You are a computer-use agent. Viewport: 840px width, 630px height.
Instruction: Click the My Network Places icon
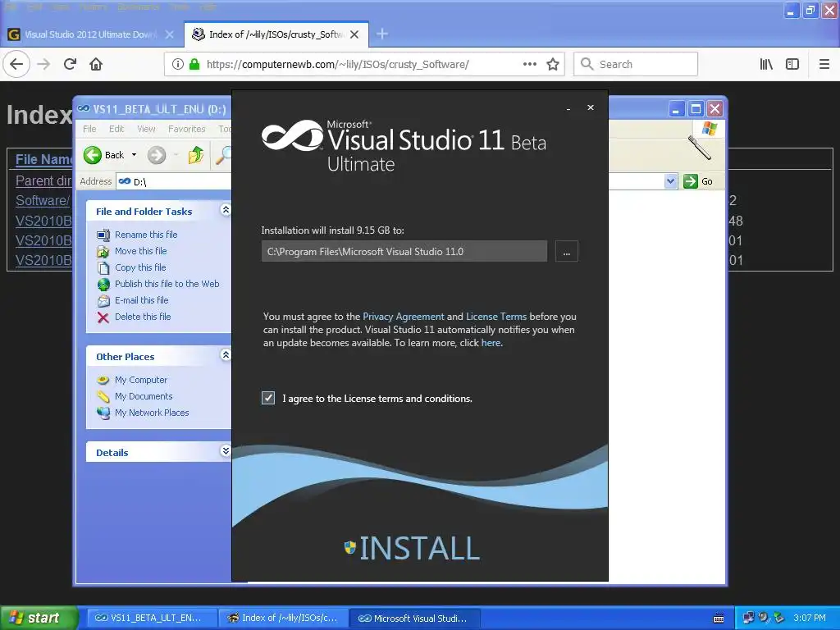103,413
